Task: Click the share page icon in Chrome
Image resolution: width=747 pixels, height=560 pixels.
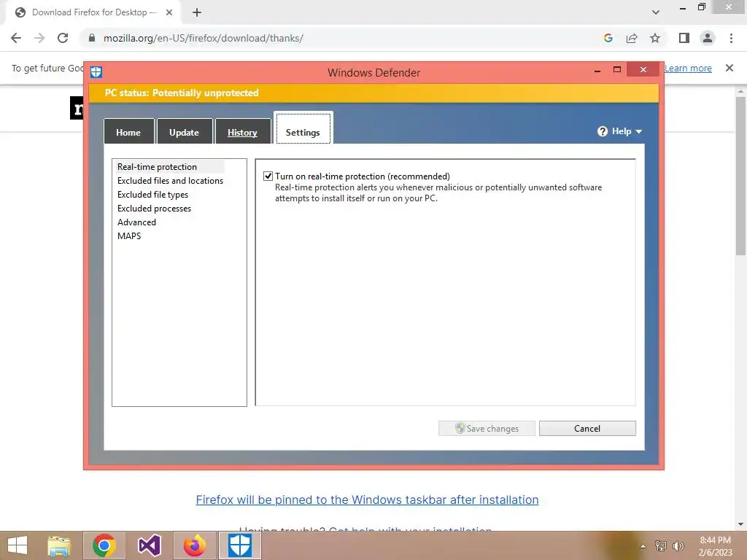Action: (x=632, y=38)
